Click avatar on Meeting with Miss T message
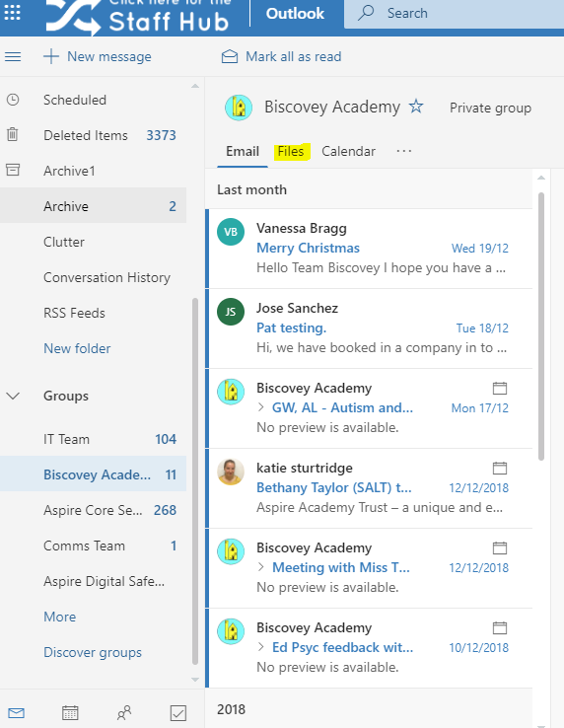The width and height of the screenshot is (564, 728). coord(231,551)
